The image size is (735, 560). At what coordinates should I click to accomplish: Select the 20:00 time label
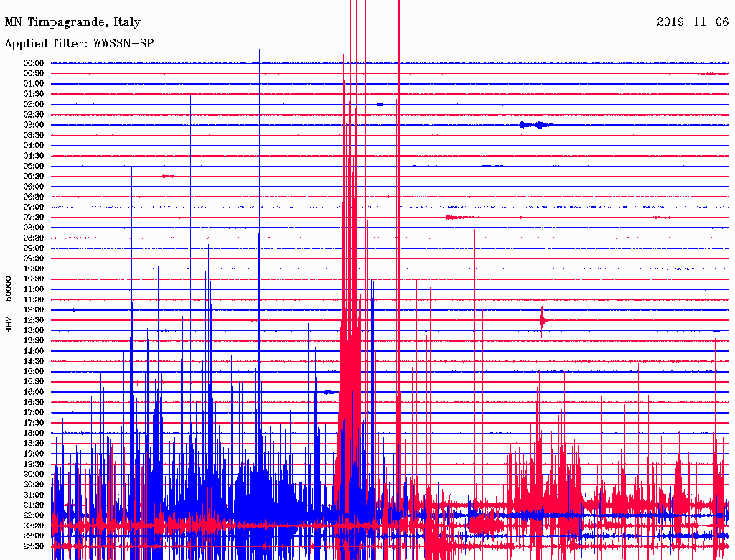[x=34, y=474]
